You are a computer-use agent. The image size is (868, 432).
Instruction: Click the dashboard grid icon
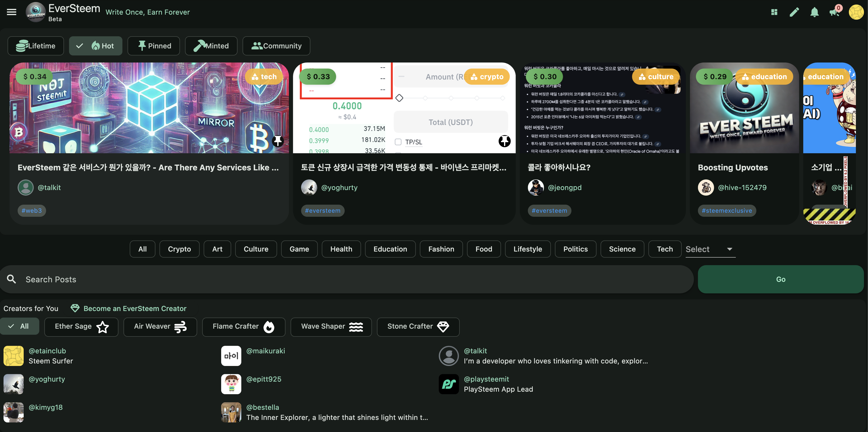(774, 12)
